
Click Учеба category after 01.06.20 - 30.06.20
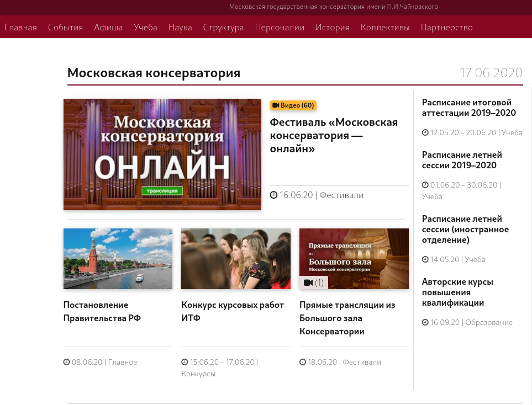(x=432, y=196)
